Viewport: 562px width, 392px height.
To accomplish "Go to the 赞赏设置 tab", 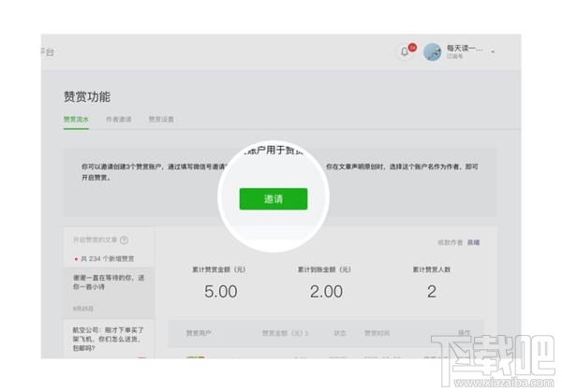I will [161, 120].
